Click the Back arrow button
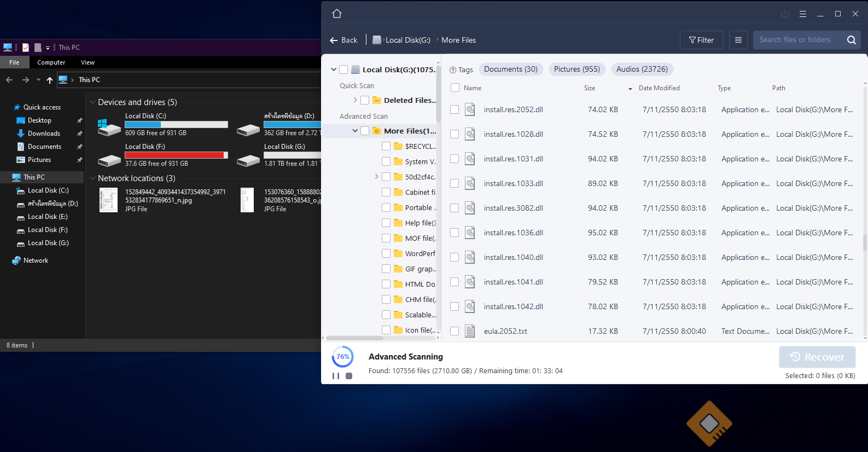Image resolution: width=868 pixels, height=452 pixels. coord(343,40)
